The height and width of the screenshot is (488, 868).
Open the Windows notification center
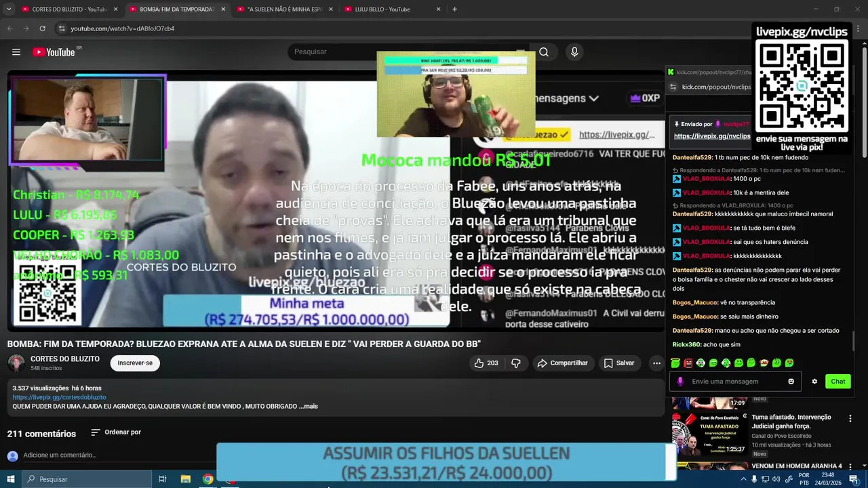coord(854,479)
